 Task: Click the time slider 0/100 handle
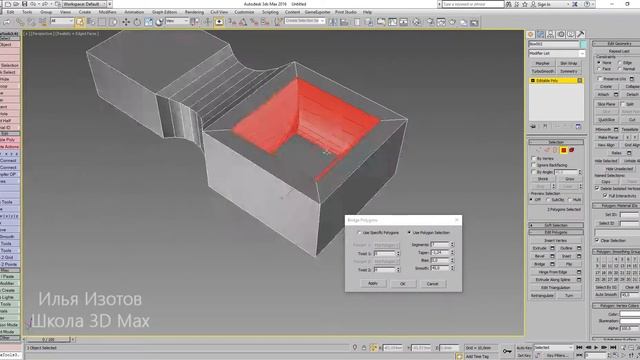(x=48, y=340)
